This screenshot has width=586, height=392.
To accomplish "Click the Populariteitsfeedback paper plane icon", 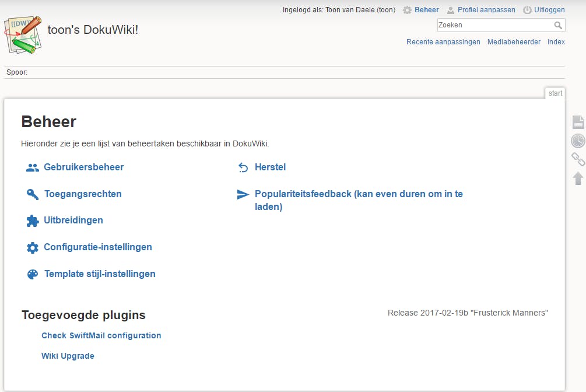I will [x=243, y=194].
